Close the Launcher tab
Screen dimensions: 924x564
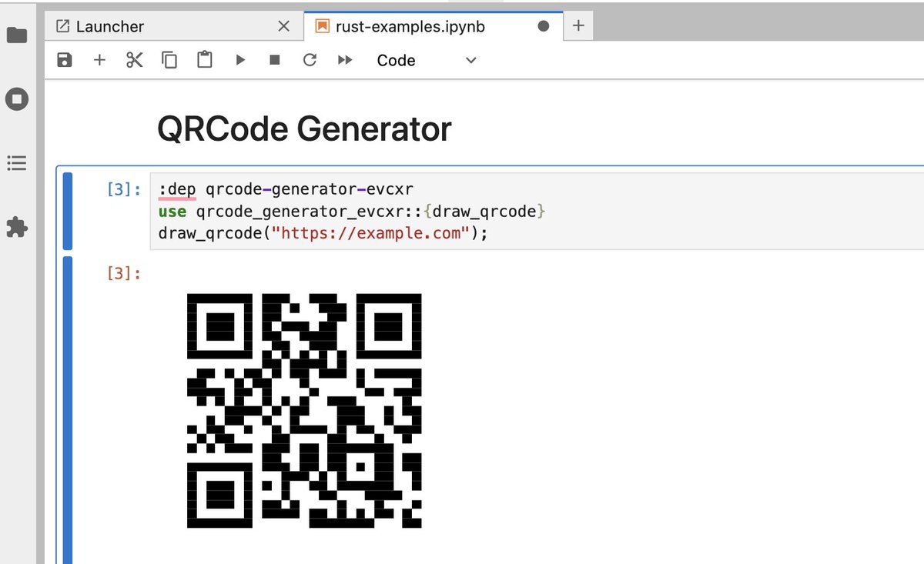[x=283, y=26]
